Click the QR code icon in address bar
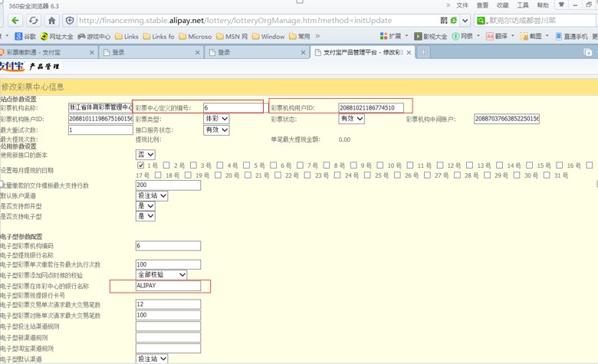The image size is (598, 364). click(444, 20)
